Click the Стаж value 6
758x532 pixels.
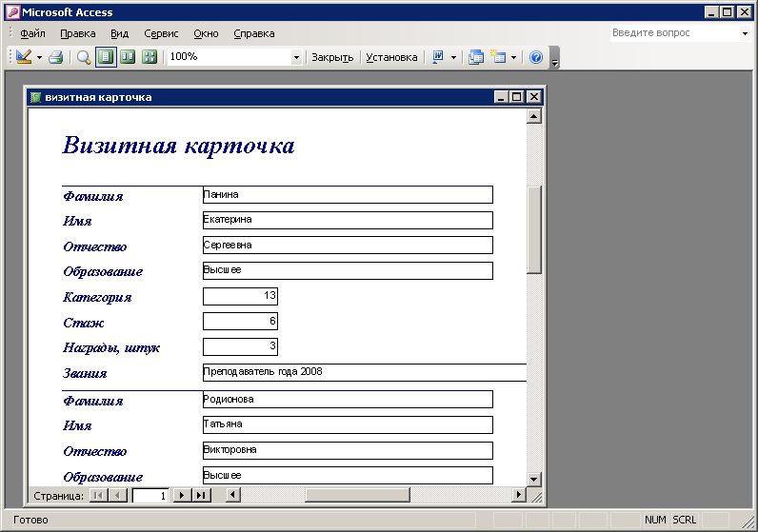tap(240, 322)
